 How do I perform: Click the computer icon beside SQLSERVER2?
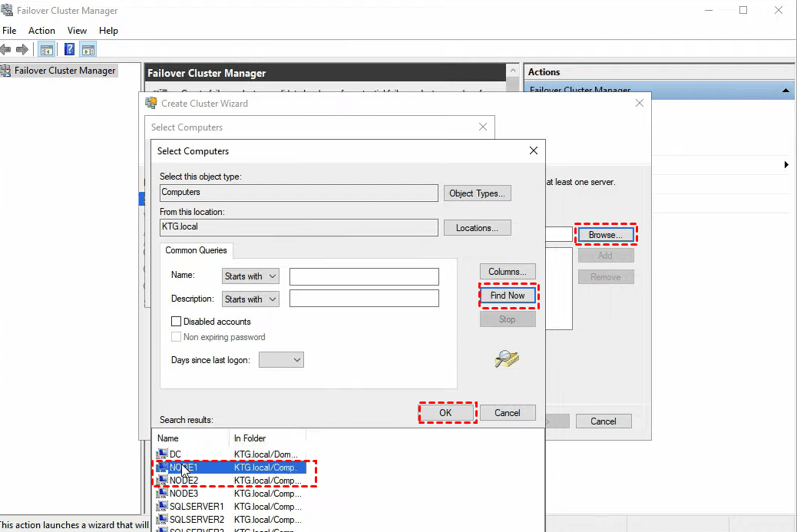point(162,519)
